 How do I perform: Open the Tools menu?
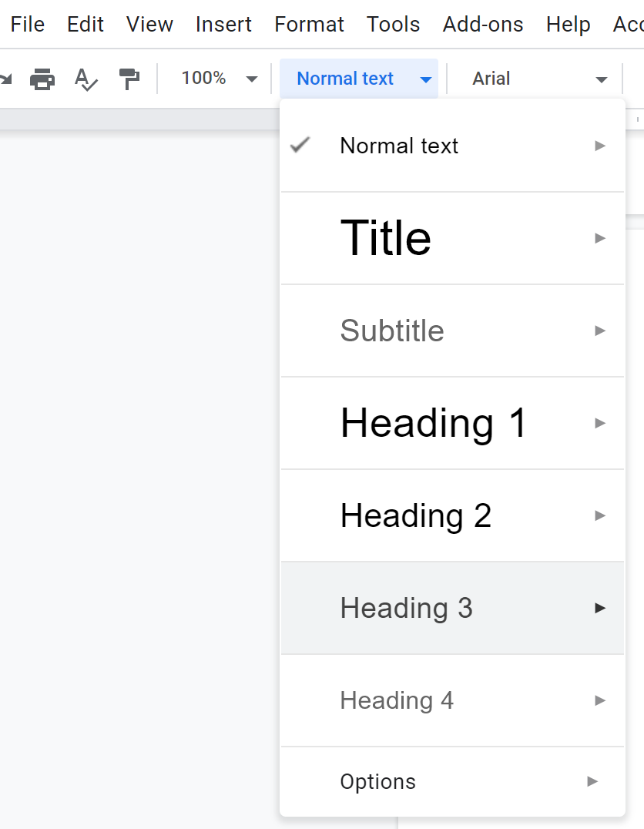point(393,25)
